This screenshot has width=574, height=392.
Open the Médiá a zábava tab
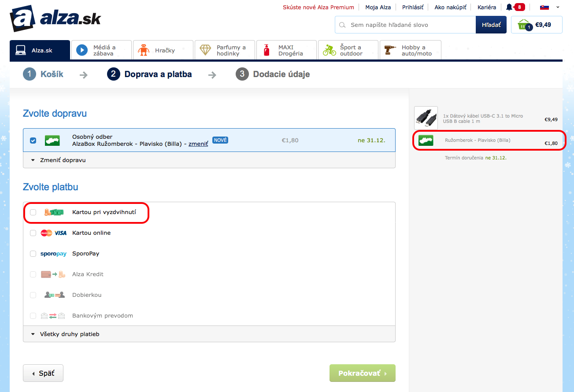101,50
